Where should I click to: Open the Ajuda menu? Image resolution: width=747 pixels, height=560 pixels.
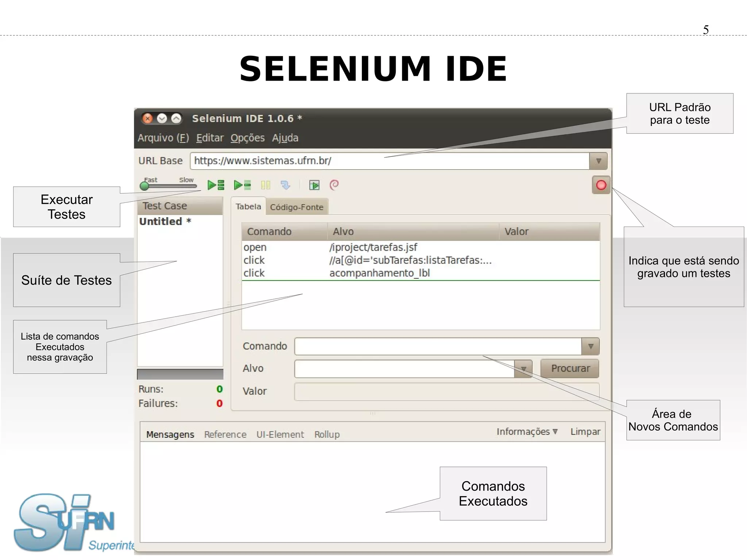tap(285, 138)
